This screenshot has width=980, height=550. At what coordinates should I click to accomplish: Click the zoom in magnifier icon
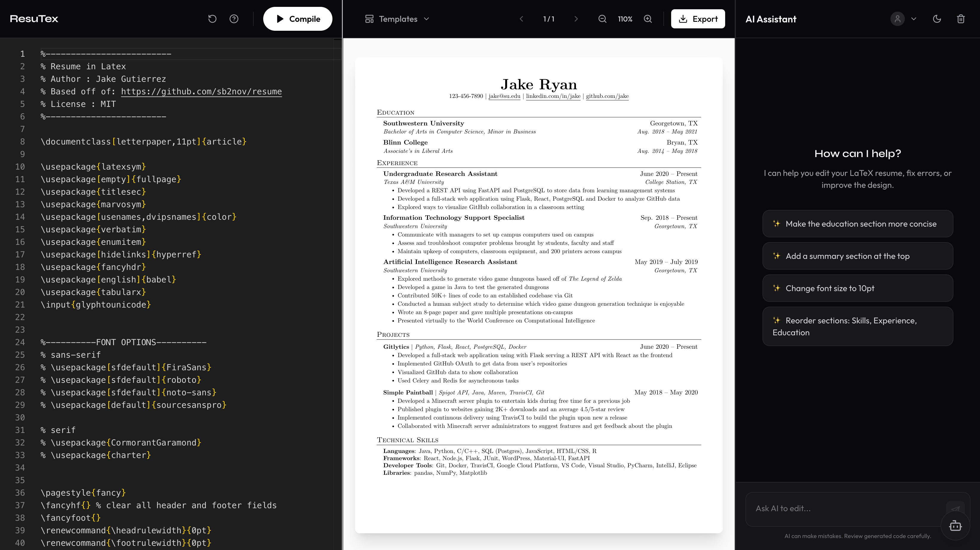(648, 19)
